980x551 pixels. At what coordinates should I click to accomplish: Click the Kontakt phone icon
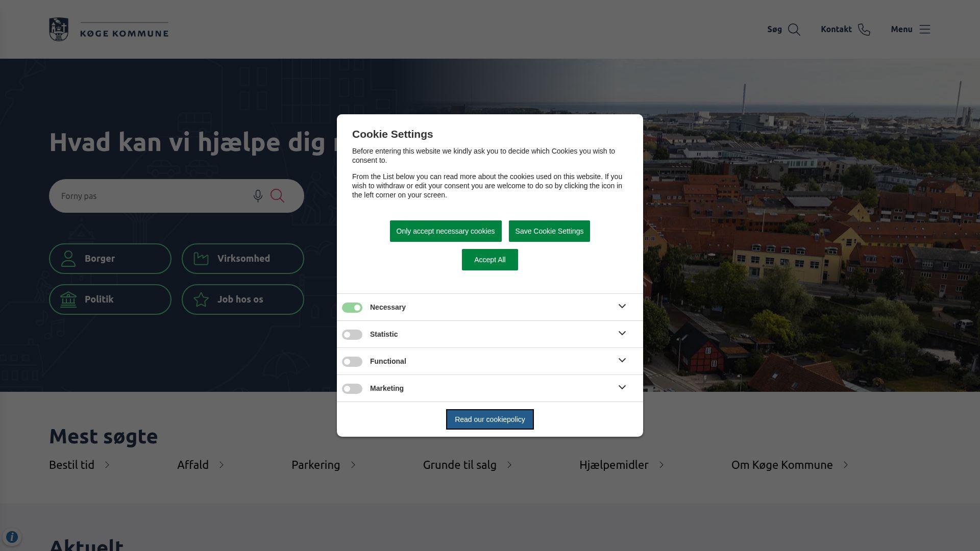coord(864,30)
